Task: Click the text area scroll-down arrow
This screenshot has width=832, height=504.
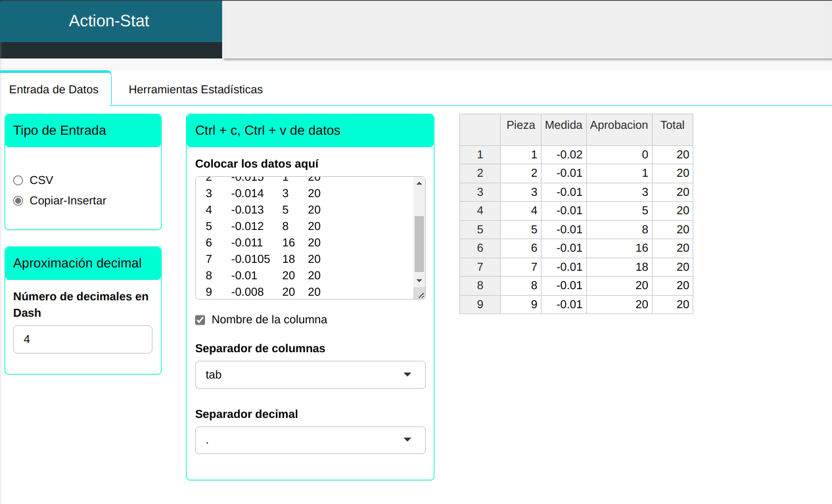Action: 419,281
